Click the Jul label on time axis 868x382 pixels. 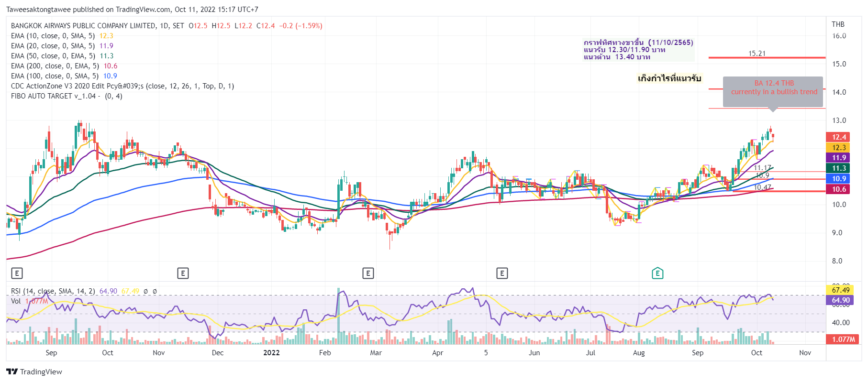[590, 353]
